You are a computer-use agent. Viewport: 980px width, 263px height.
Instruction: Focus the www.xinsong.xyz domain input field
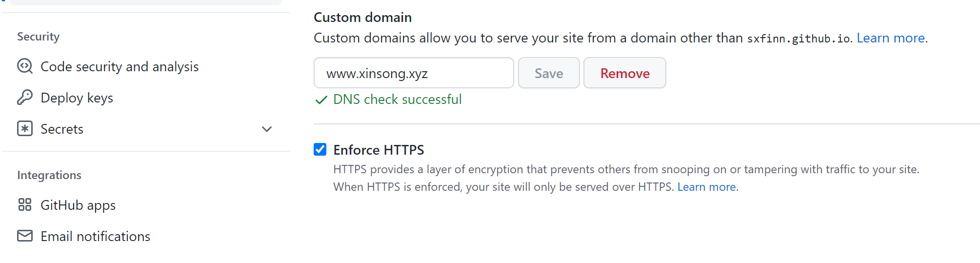click(x=413, y=73)
